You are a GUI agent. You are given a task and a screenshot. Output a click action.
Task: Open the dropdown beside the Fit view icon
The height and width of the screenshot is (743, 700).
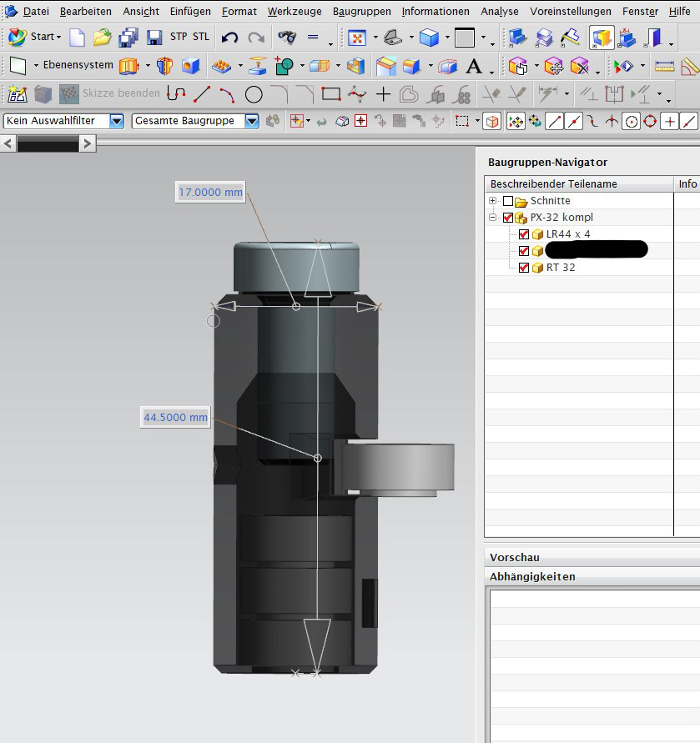pyautogui.click(x=375, y=38)
